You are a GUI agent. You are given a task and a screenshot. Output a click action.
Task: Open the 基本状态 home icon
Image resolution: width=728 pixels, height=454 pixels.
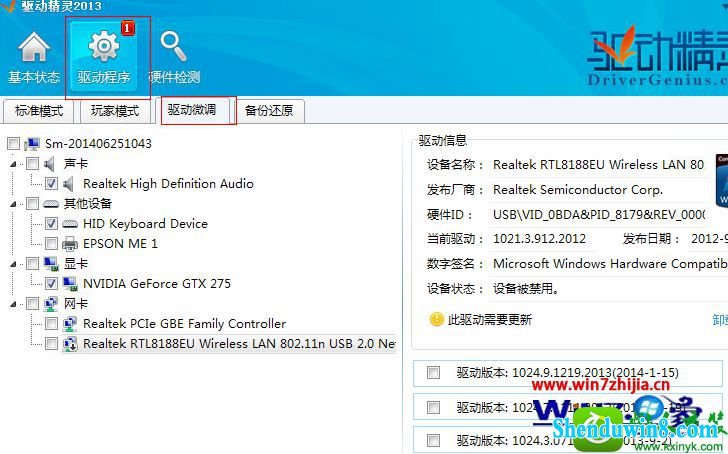pos(33,46)
